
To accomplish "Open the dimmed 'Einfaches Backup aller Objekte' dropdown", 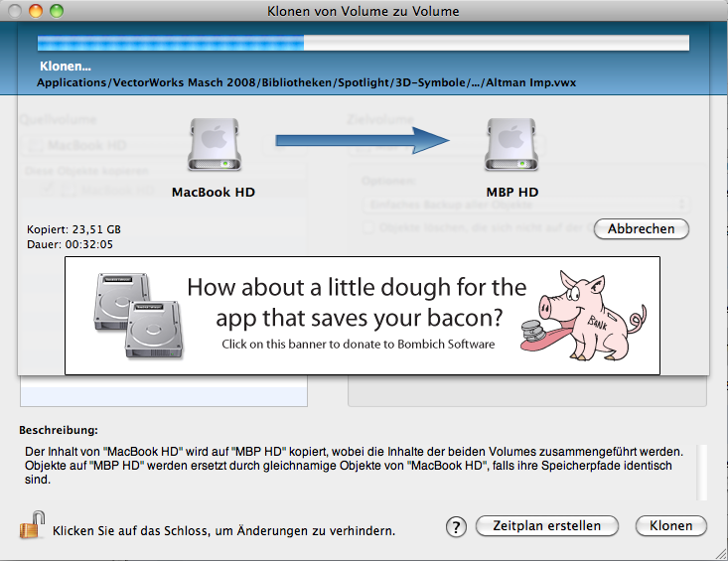I will pos(526,205).
